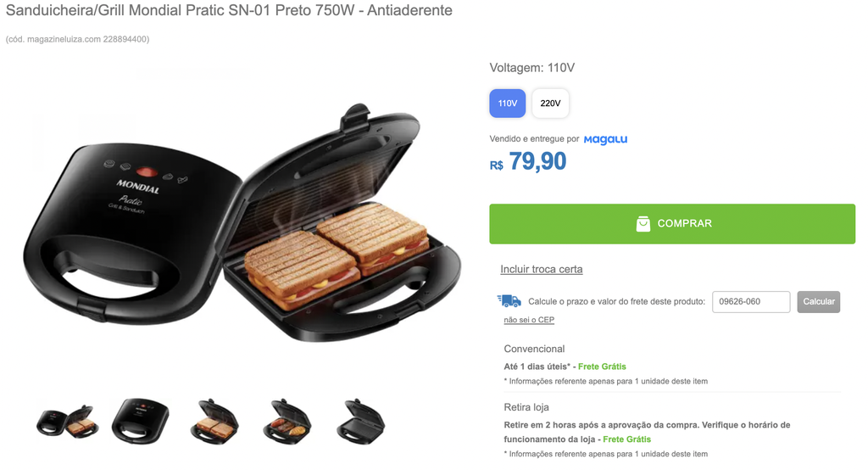Select third thumbnail with toasted sandwiches
The height and width of the screenshot is (470, 868).
(x=214, y=422)
